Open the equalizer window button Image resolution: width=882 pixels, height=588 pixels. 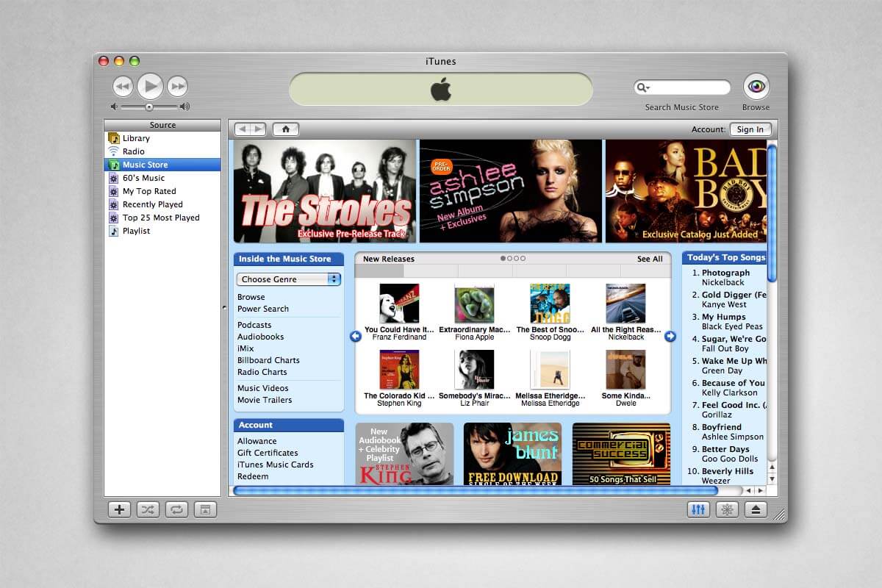tap(698, 509)
